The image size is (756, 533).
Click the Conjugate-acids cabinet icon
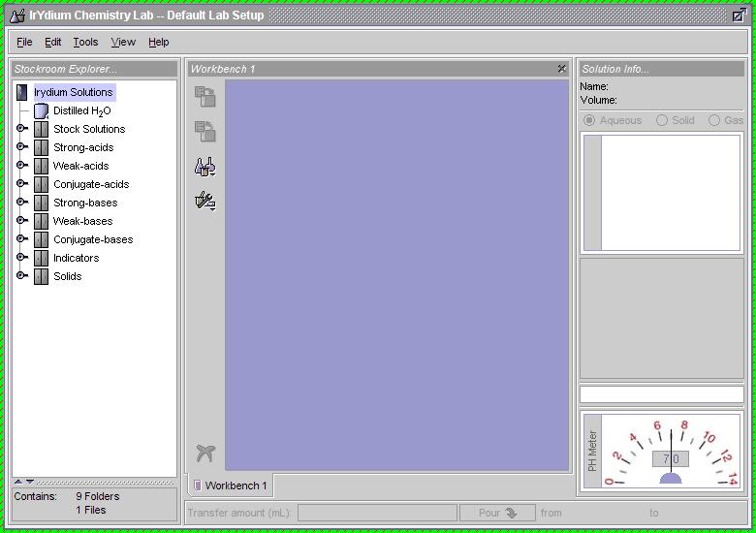(41, 184)
